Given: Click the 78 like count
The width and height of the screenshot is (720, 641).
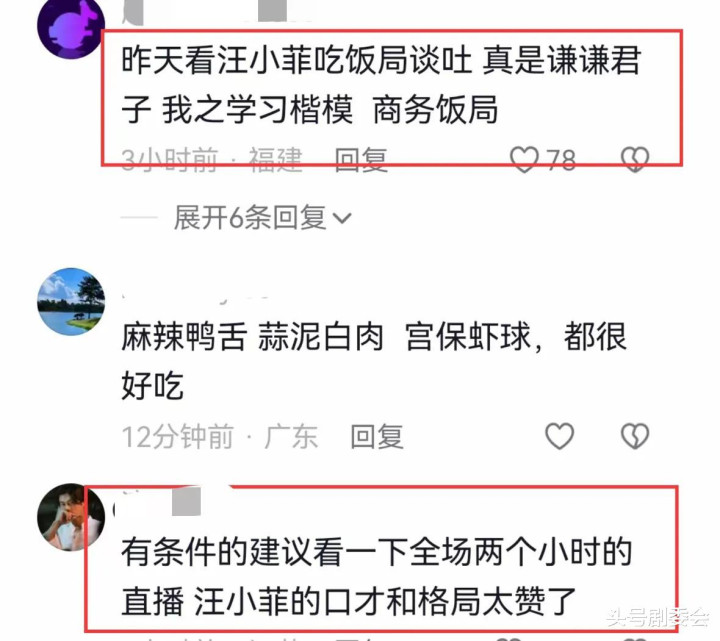Looking at the screenshot, I should click(560, 160).
